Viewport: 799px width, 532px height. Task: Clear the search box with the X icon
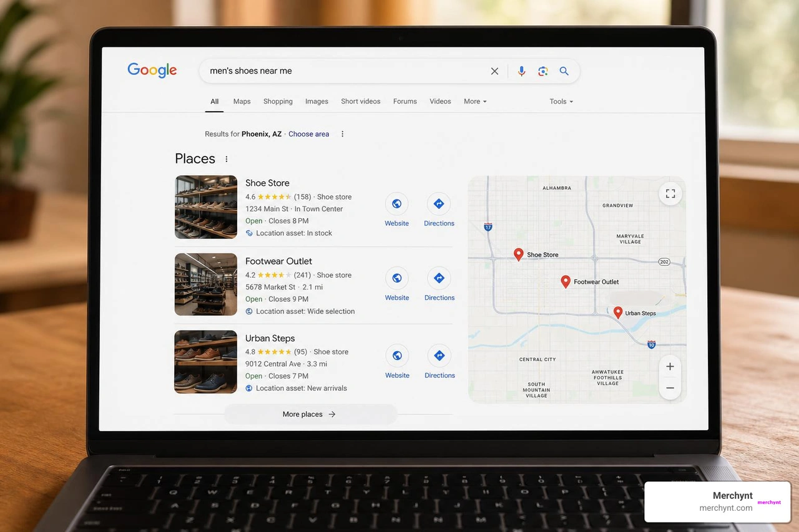tap(494, 71)
